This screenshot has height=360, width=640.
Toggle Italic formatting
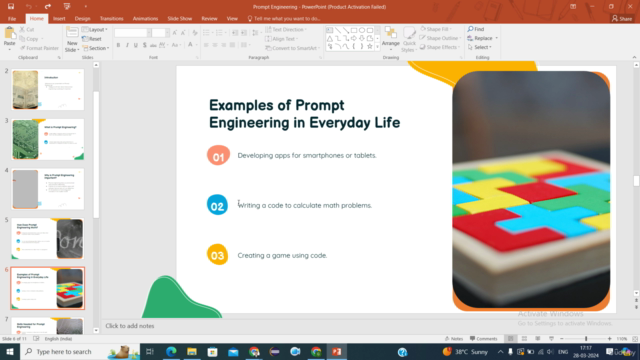[x=127, y=45]
